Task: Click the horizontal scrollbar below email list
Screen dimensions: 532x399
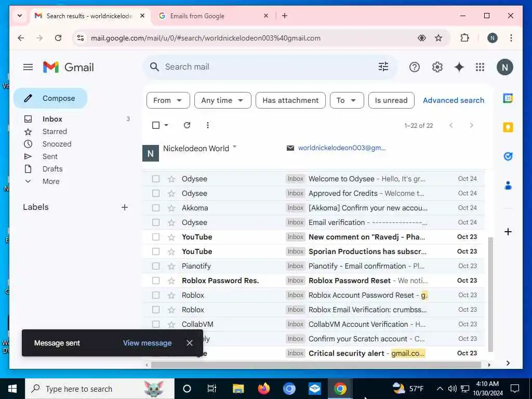Action: (x=316, y=365)
